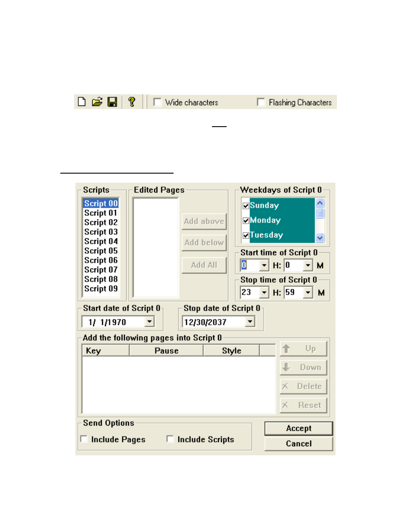Open the Start date dropdown

pyautogui.click(x=149, y=322)
